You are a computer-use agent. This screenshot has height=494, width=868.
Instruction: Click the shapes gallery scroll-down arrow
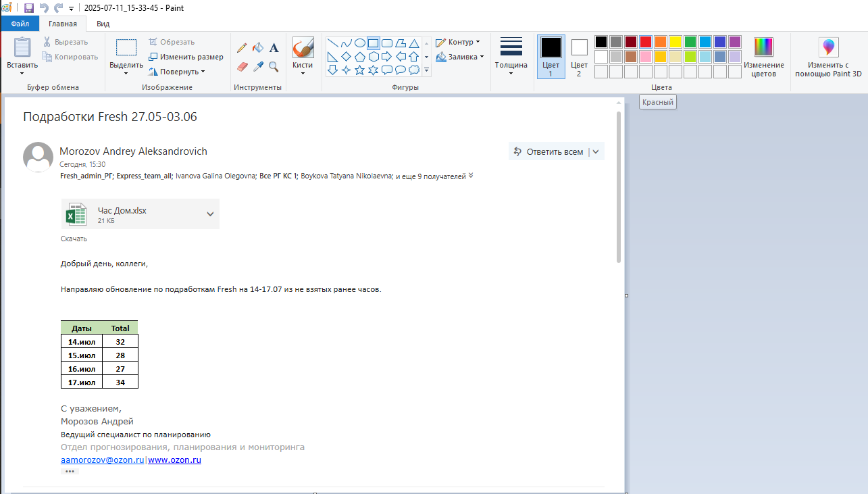pos(426,57)
